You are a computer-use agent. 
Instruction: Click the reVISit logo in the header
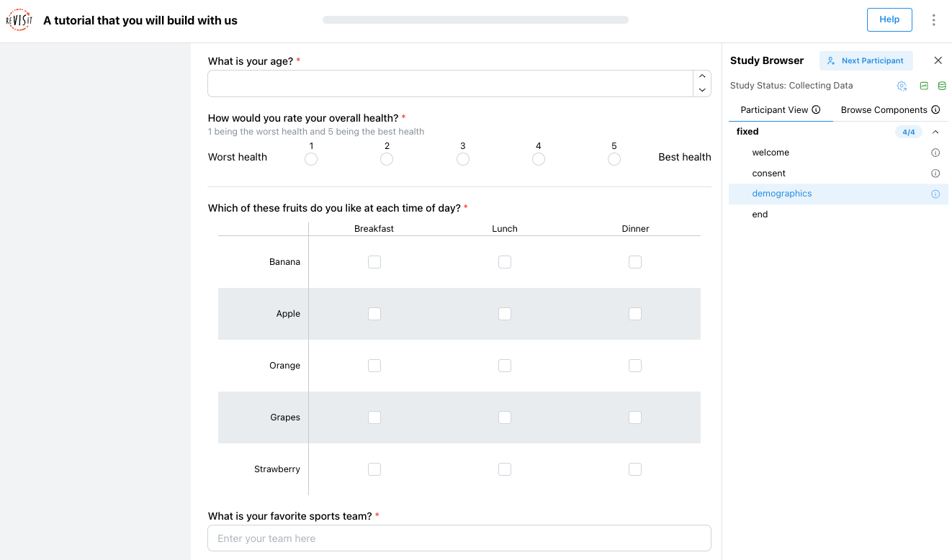click(19, 20)
